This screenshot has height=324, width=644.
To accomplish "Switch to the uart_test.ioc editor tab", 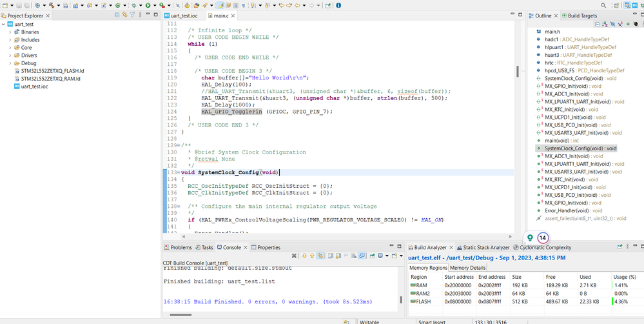I will (184, 15).
